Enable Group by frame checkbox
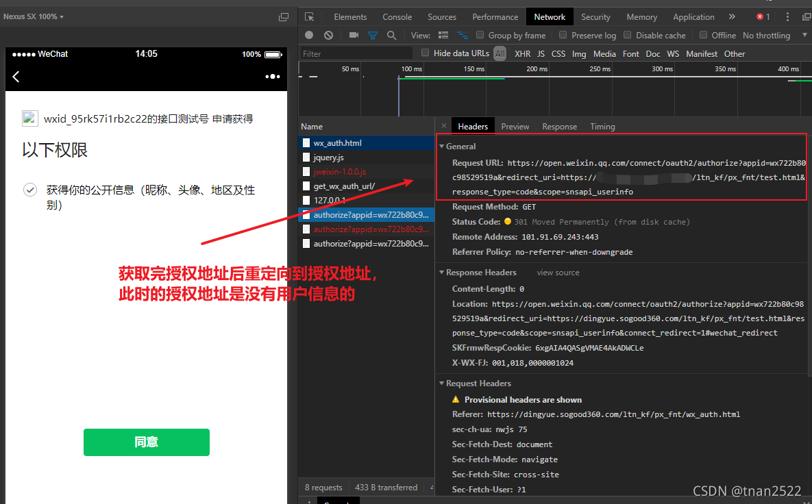The height and width of the screenshot is (504, 812). 480,35
